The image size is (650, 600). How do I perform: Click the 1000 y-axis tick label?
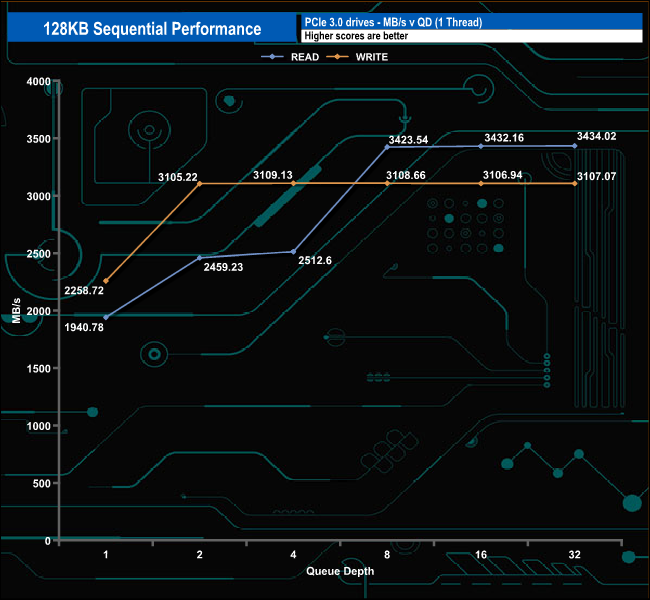[39, 426]
